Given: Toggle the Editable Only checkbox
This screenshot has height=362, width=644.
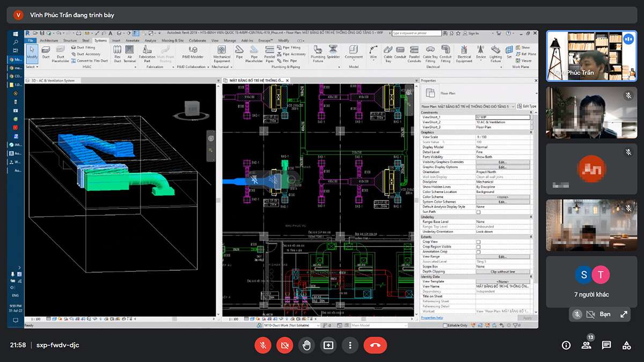Looking at the screenshot, I should point(445,325).
